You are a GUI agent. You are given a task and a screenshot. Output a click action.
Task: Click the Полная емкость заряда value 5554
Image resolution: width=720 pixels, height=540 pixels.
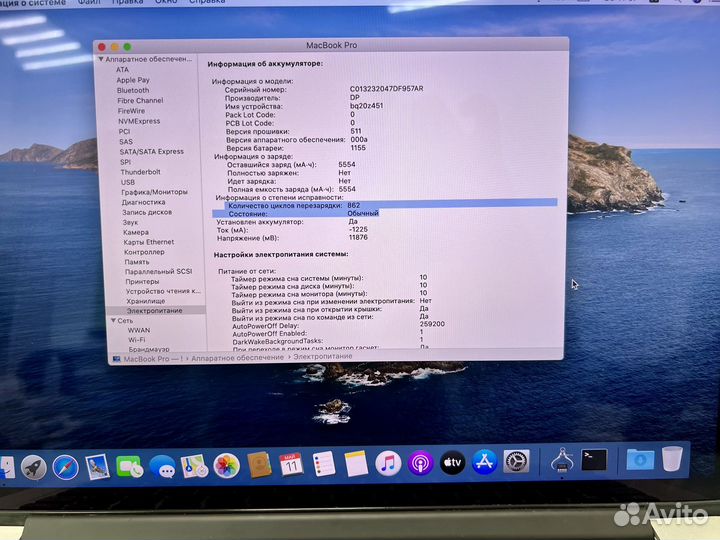tap(347, 189)
